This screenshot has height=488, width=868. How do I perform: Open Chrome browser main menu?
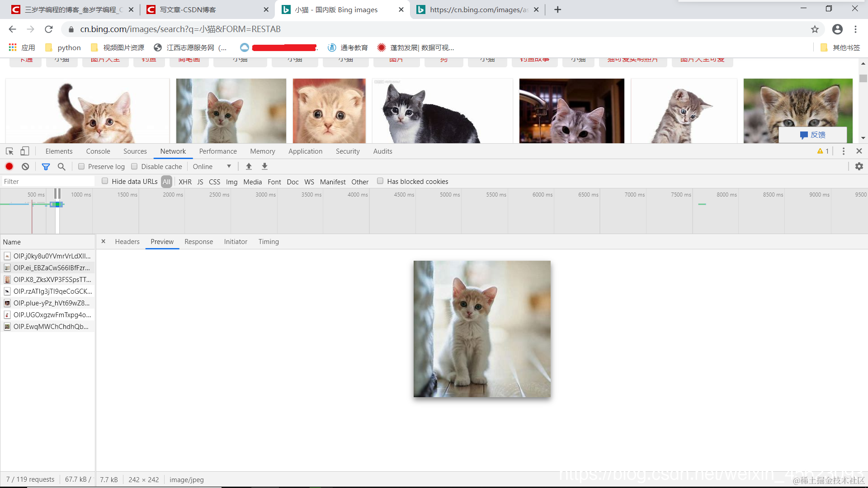tap(855, 29)
